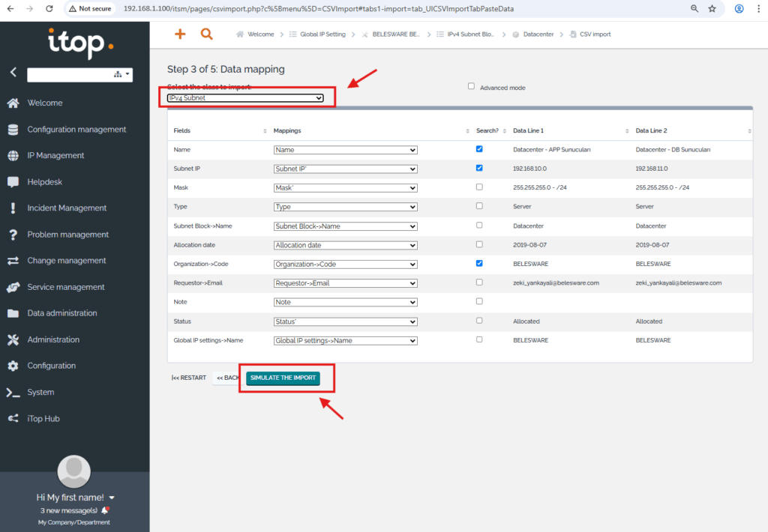Click Simulate the Import button
768x532 pixels.
283,378
